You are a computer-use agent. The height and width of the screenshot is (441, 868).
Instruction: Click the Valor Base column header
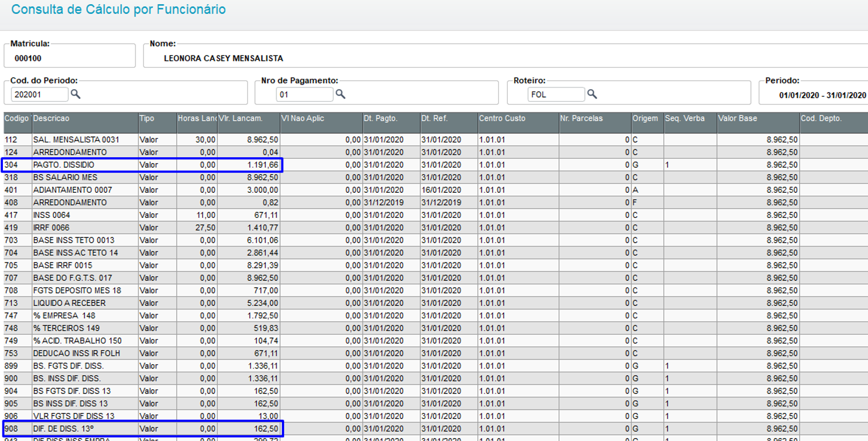point(758,123)
